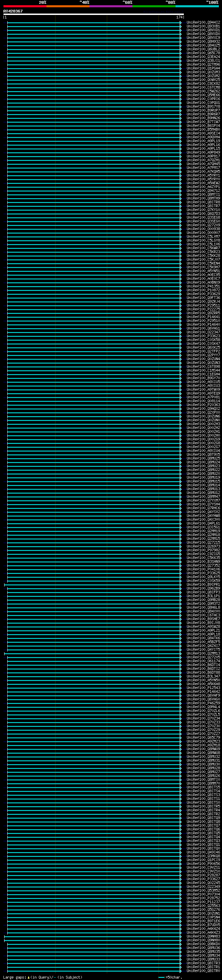Select hit UniRef100_Q93XB1
222x980 pixels.
pyautogui.click(x=203, y=26)
